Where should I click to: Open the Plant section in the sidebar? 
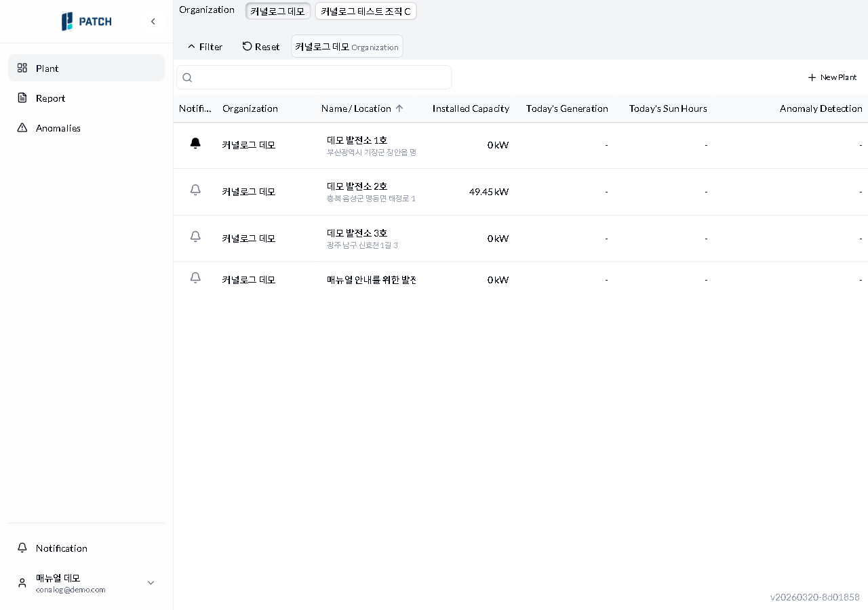point(47,68)
